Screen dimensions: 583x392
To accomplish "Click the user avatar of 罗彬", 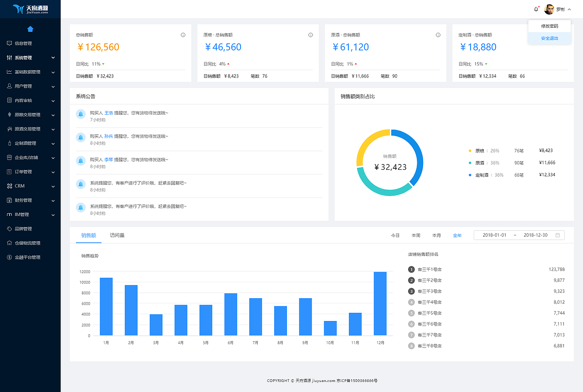I will (x=549, y=9).
